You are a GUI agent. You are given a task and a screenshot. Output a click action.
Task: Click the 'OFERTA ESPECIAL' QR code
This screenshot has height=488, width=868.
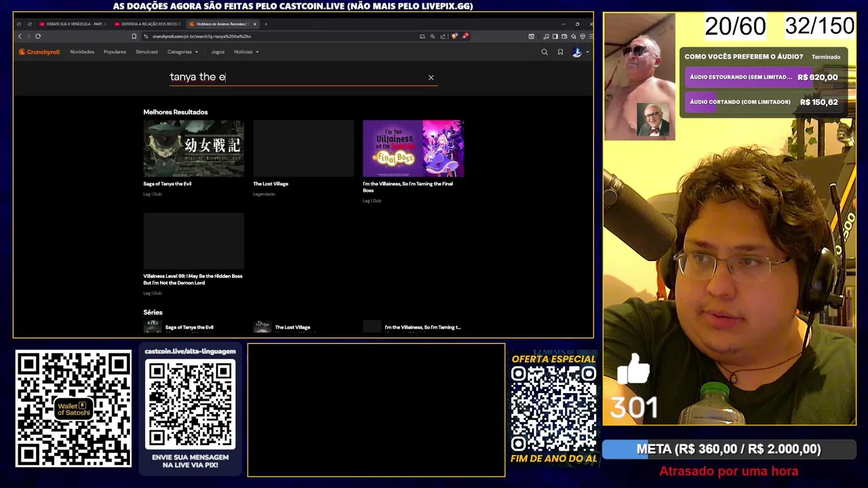tap(553, 409)
